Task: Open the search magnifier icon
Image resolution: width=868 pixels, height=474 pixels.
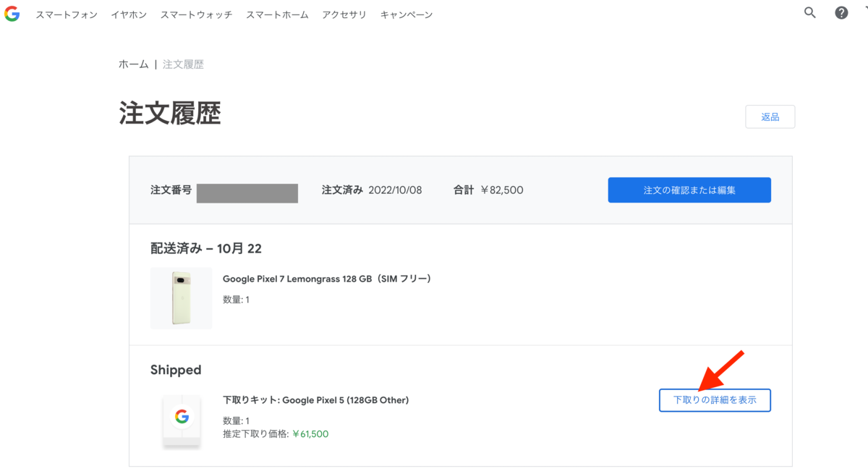Action: [x=810, y=12]
